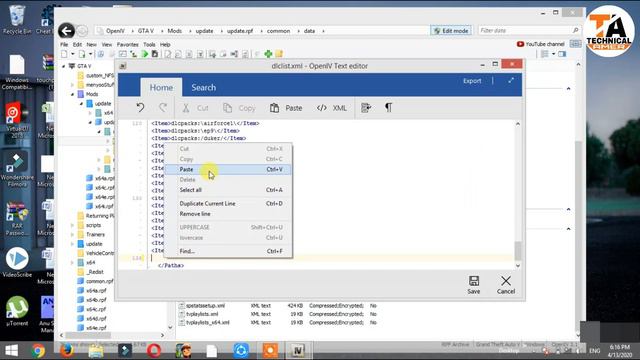Screen dimensions: 640x360
Task: Choose Paste from the context menu
Action: coord(229,169)
